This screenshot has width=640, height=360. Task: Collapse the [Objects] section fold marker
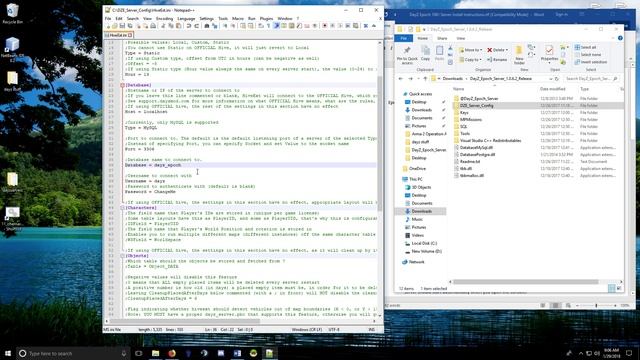point(122,256)
